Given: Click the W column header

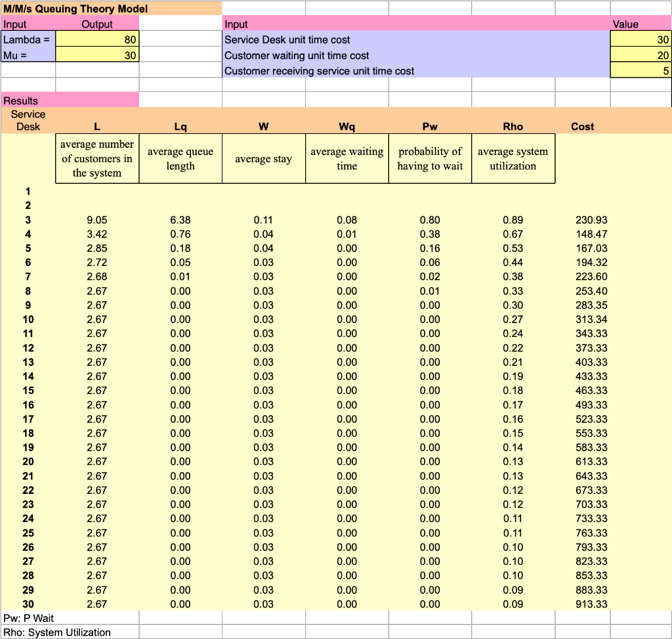Looking at the screenshot, I should tap(263, 126).
